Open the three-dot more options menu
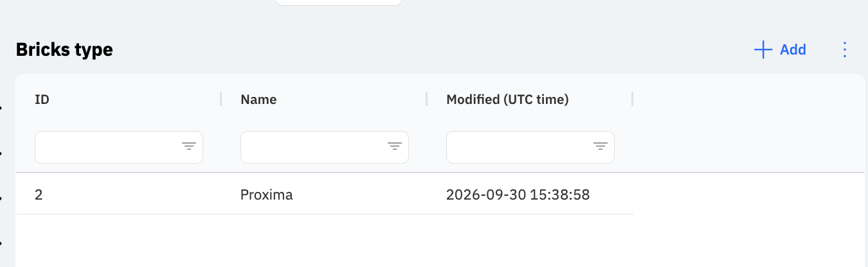Screen dimensions: 868x267 pyautogui.click(x=845, y=50)
